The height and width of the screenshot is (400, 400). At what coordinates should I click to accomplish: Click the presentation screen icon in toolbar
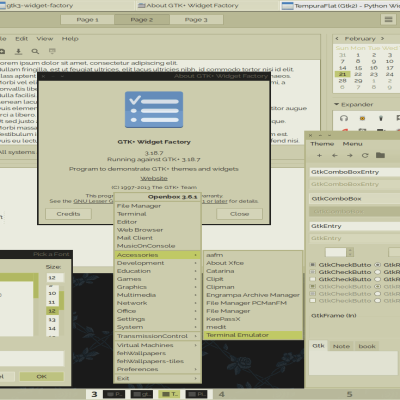coord(52,51)
